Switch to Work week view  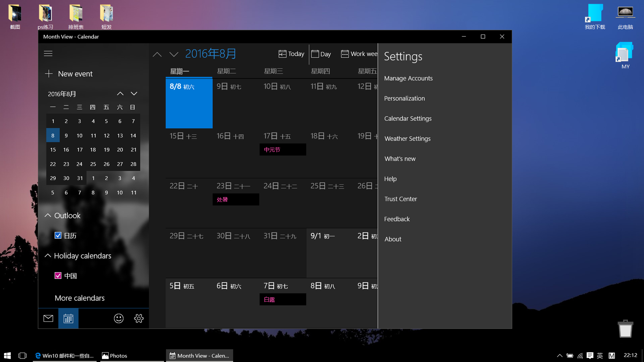tap(359, 54)
